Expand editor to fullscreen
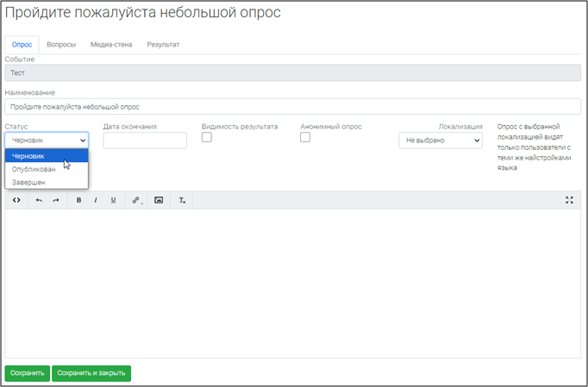 coord(569,200)
